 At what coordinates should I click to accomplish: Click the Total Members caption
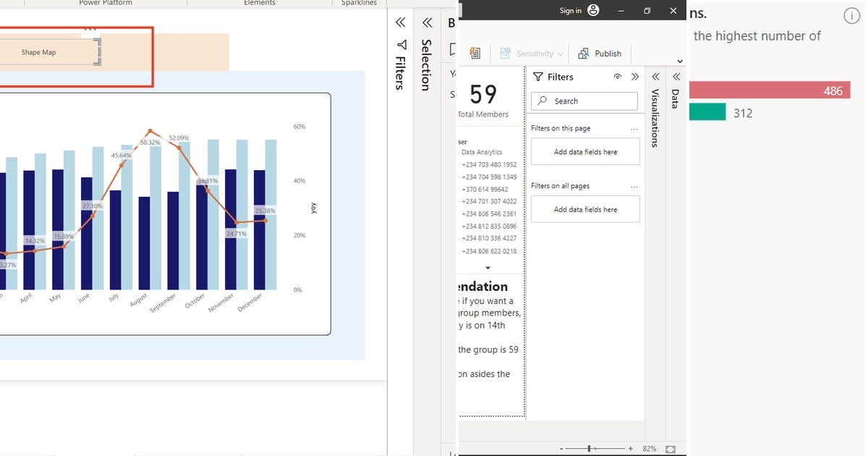coord(483,114)
